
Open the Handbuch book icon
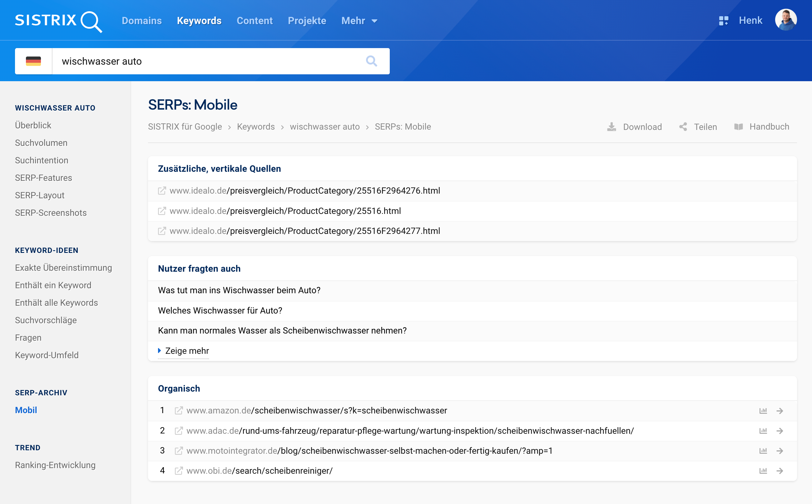(739, 127)
